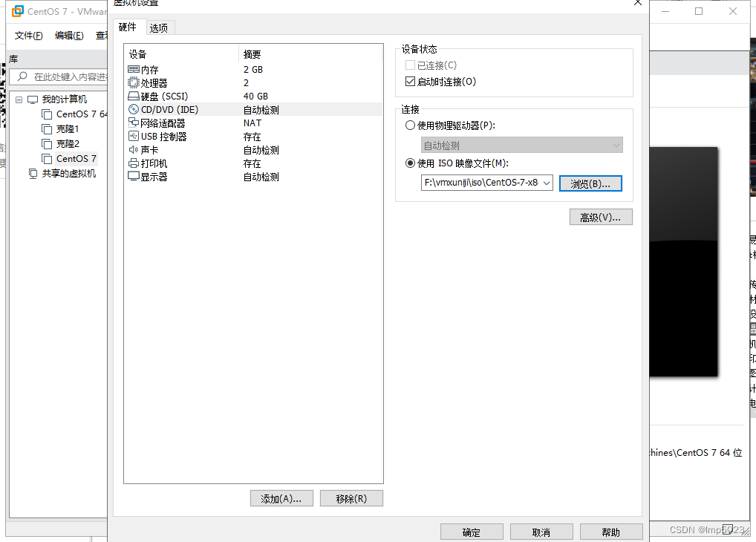The image size is (756, 542).
Task: Click the library search input field
Action: coord(59,76)
